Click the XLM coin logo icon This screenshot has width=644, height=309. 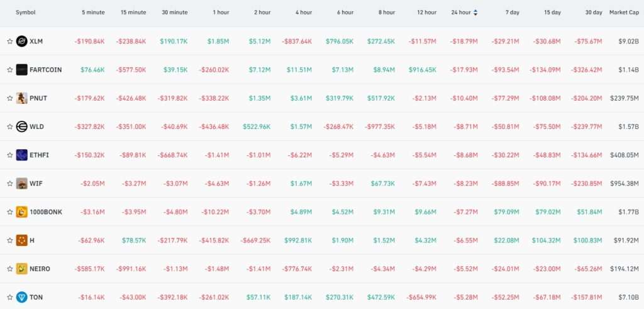[x=22, y=41]
